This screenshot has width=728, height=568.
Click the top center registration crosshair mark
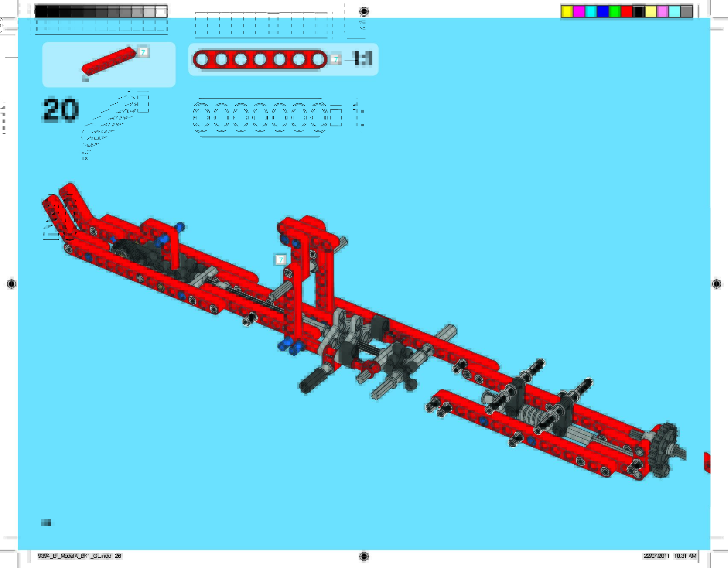pos(364,11)
